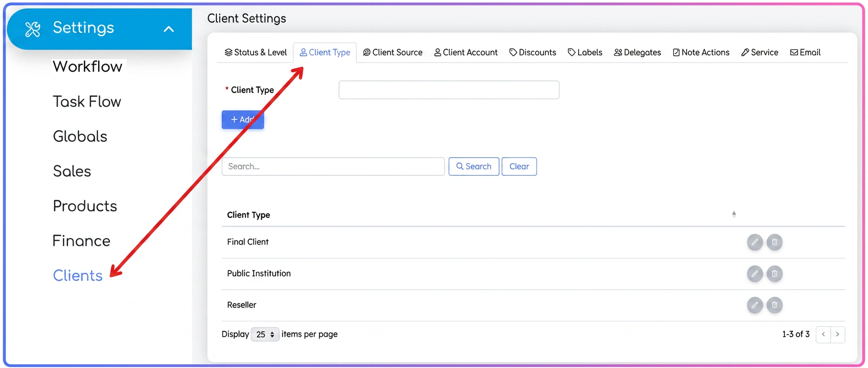Go to previous page arrow

tap(823, 334)
